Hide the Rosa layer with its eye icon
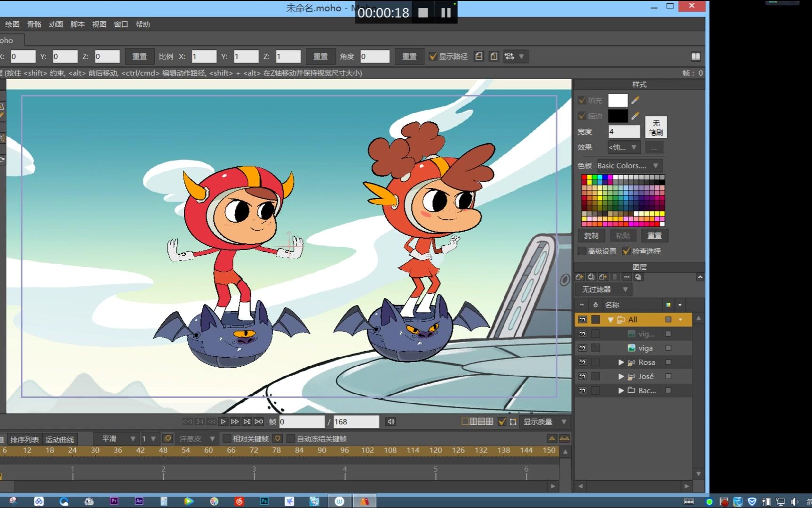 click(x=582, y=362)
